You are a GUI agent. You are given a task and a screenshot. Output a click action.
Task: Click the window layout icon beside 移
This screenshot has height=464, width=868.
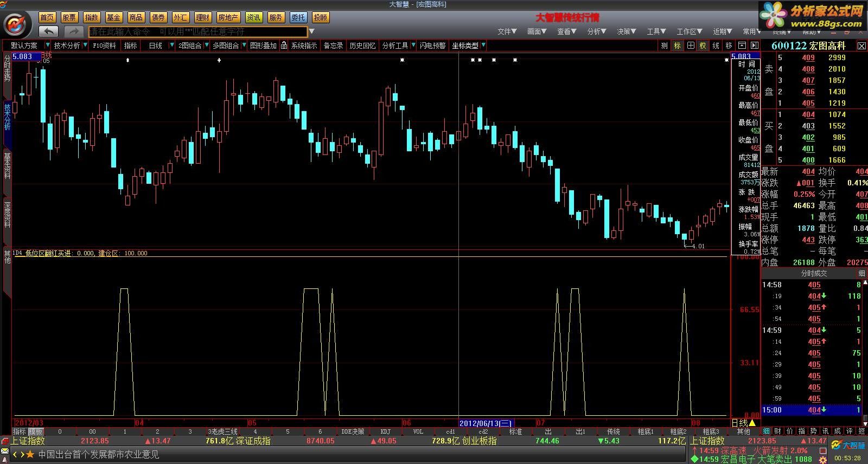tap(742, 46)
